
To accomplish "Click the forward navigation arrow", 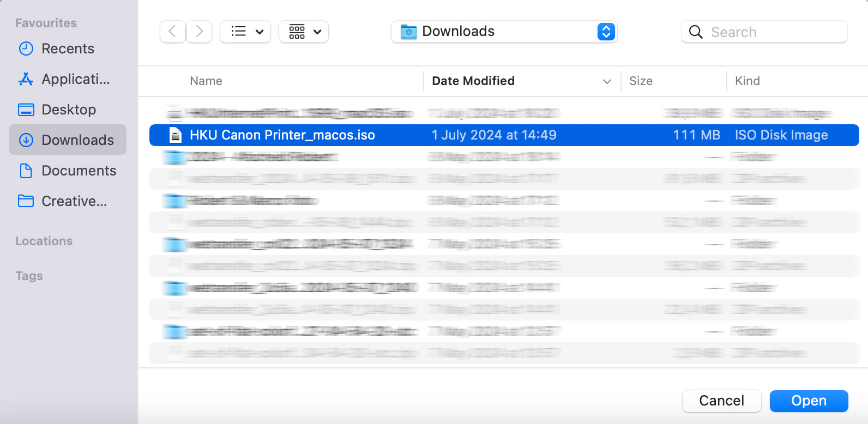I will (199, 32).
